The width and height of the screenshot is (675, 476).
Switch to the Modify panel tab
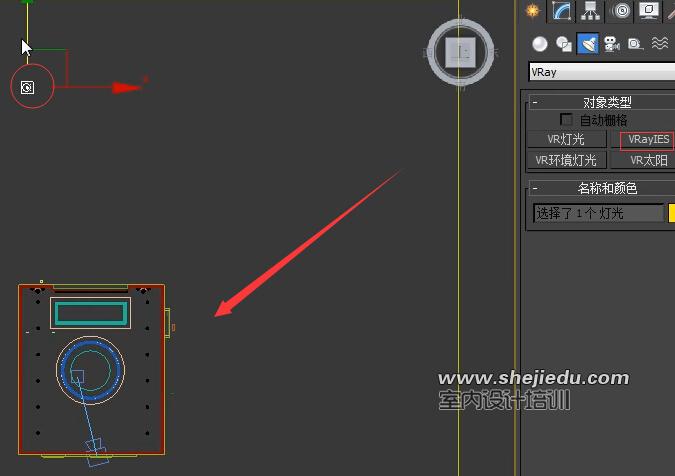pyautogui.click(x=562, y=11)
